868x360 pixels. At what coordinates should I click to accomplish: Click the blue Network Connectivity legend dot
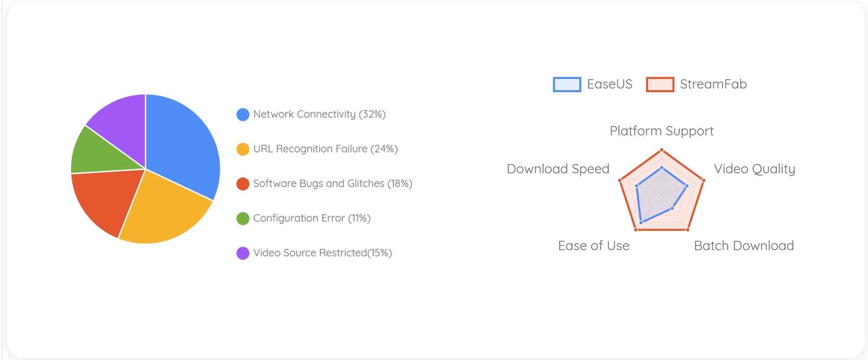click(x=243, y=114)
